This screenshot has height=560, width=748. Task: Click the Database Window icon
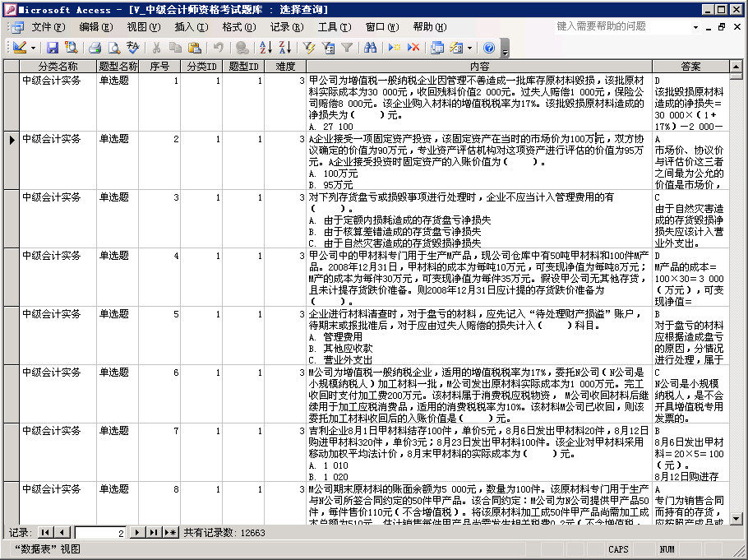tap(437, 47)
